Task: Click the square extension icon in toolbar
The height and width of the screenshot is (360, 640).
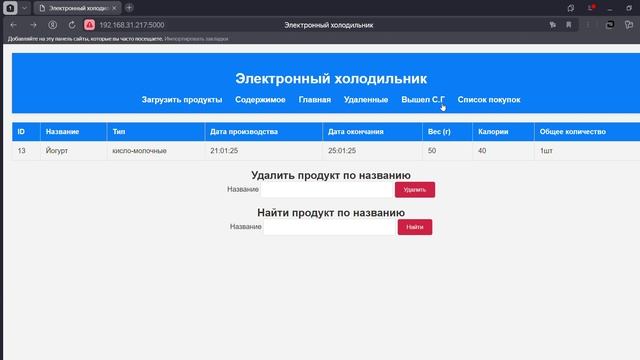Action: 610,25
